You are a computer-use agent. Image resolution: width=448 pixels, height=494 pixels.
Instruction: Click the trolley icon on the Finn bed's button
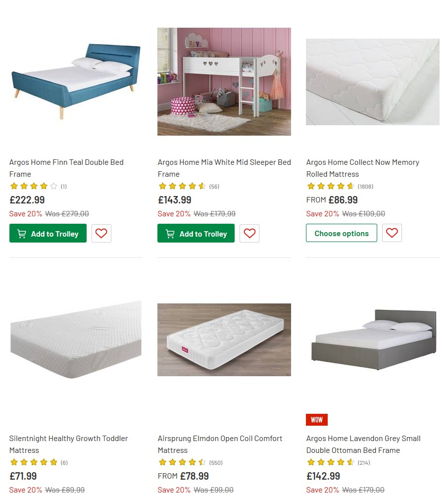[21, 233]
